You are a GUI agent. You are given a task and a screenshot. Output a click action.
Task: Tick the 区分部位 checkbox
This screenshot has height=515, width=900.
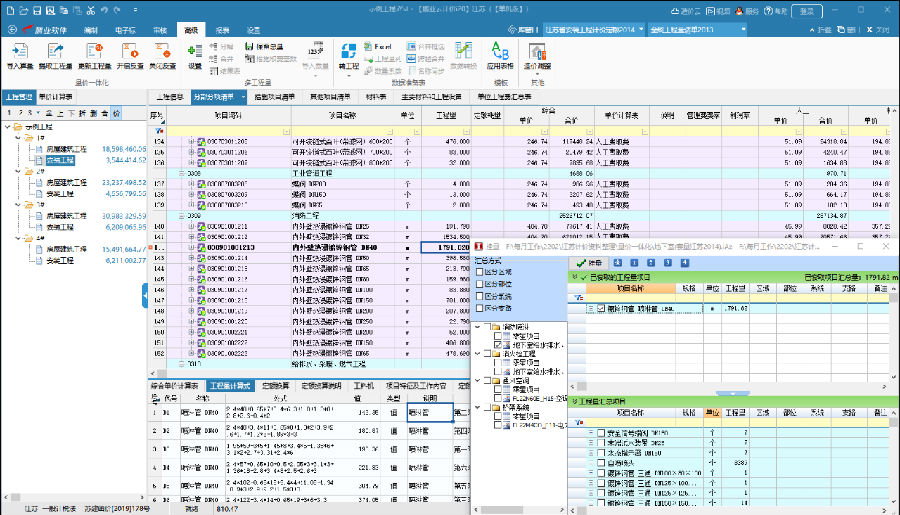480,285
